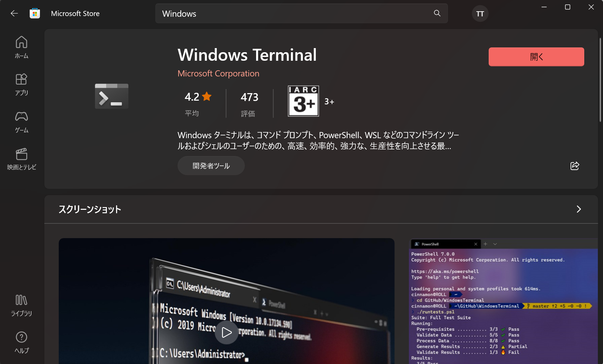Open the Microsoft Corporation publisher link
Screen dimensions: 603x364
point(218,73)
